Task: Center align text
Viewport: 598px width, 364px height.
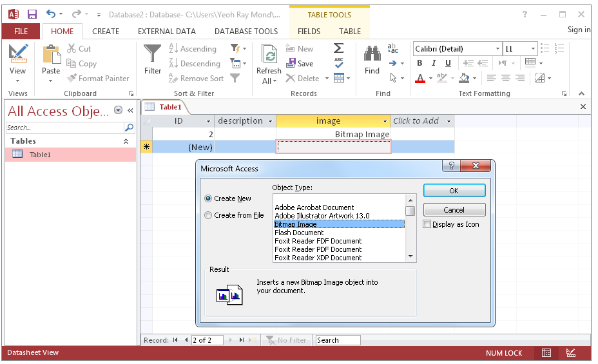Action: tap(506, 78)
